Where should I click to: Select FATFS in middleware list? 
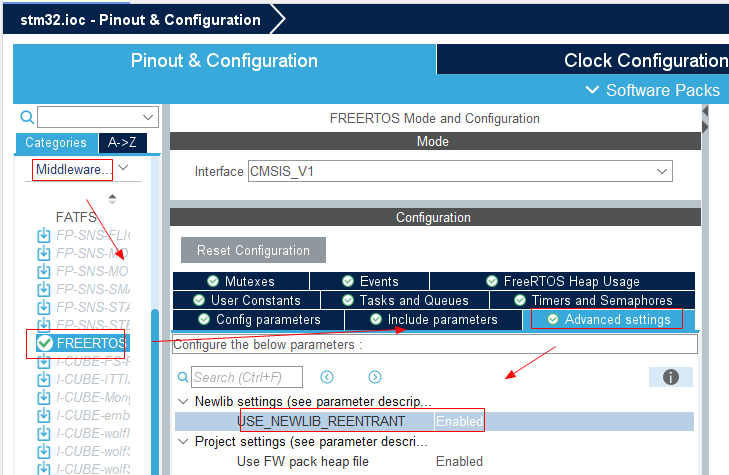(x=76, y=217)
